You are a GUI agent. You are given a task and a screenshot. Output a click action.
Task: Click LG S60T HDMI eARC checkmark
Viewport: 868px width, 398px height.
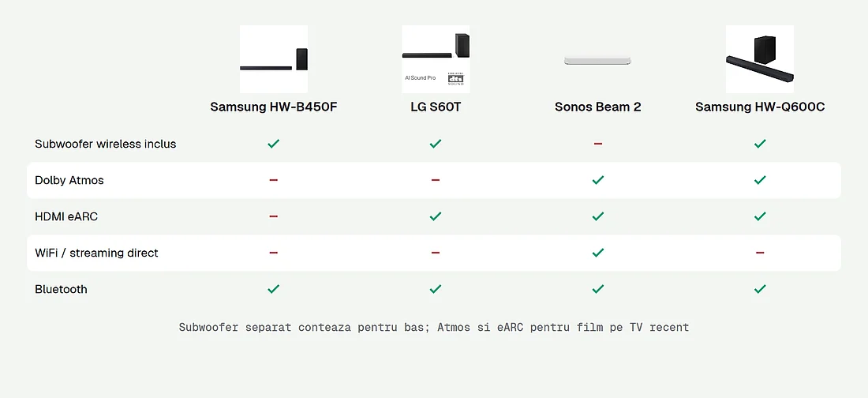436,216
